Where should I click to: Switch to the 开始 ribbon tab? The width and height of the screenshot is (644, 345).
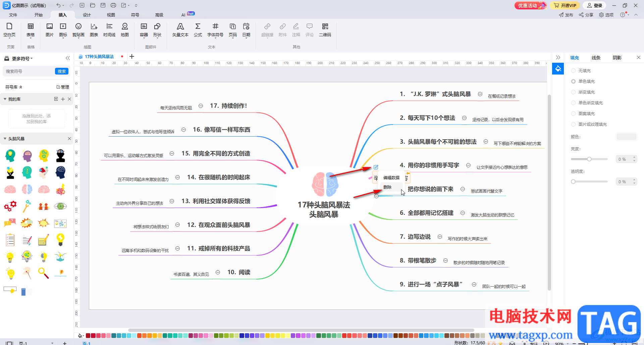[x=39, y=15]
